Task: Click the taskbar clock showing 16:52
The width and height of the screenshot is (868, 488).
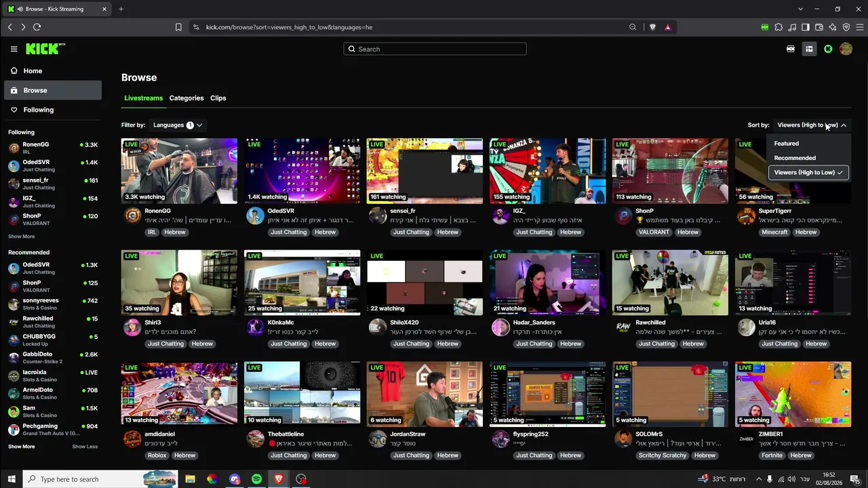Action: (x=829, y=479)
